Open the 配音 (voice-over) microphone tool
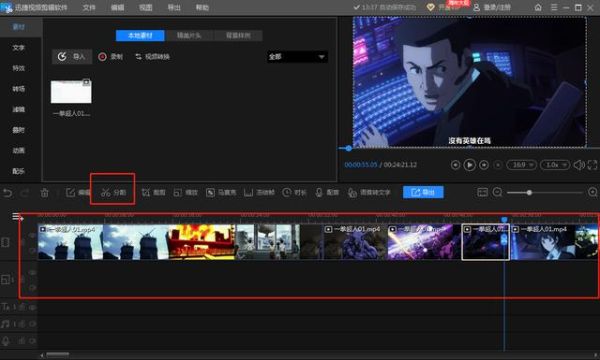The height and width of the screenshot is (360, 600). 327,192
